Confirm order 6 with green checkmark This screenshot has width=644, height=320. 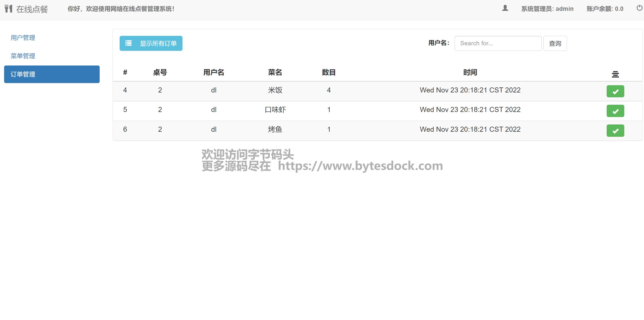click(615, 131)
